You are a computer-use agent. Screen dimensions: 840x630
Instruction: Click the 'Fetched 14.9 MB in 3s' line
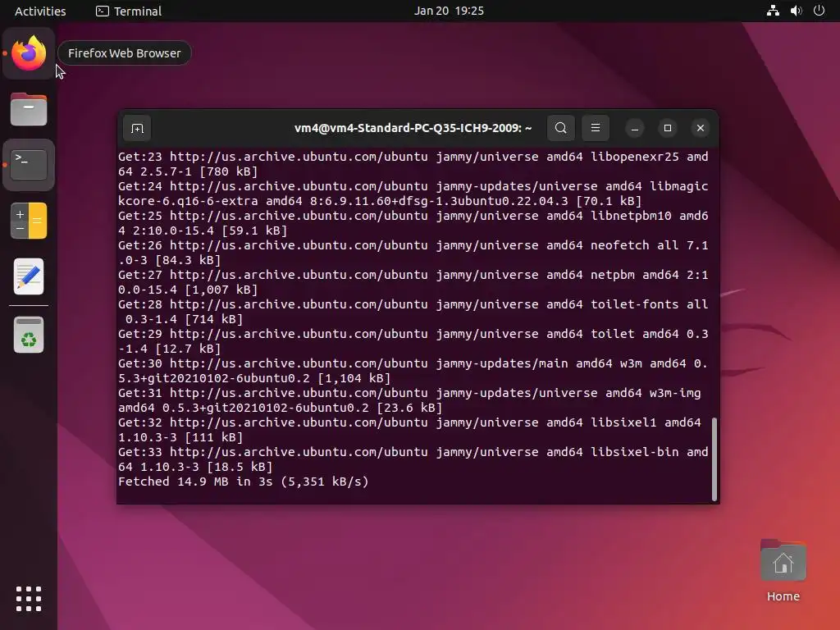pyautogui.click(x=243, y=481)
